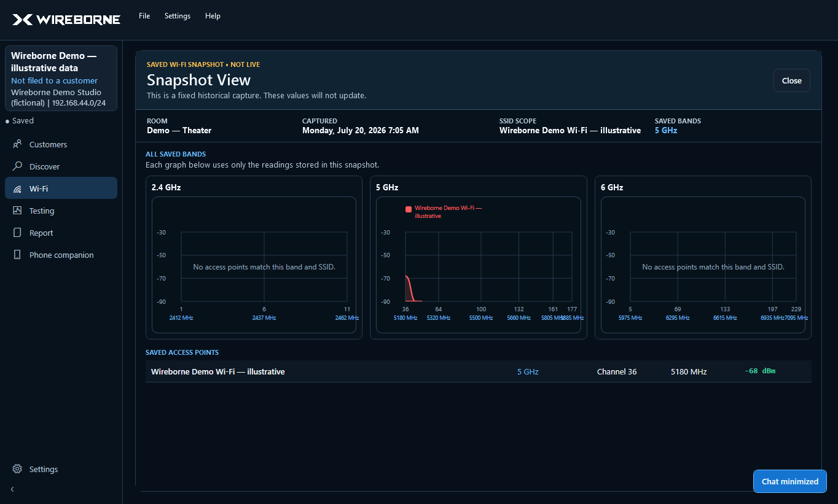
Task: Click the SSID scope value text
Action: (570, 130)
